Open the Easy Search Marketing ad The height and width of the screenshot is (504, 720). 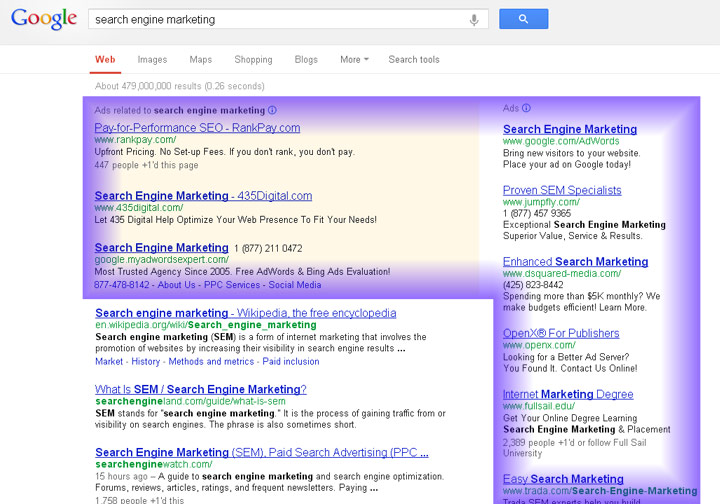pos(563,479)
